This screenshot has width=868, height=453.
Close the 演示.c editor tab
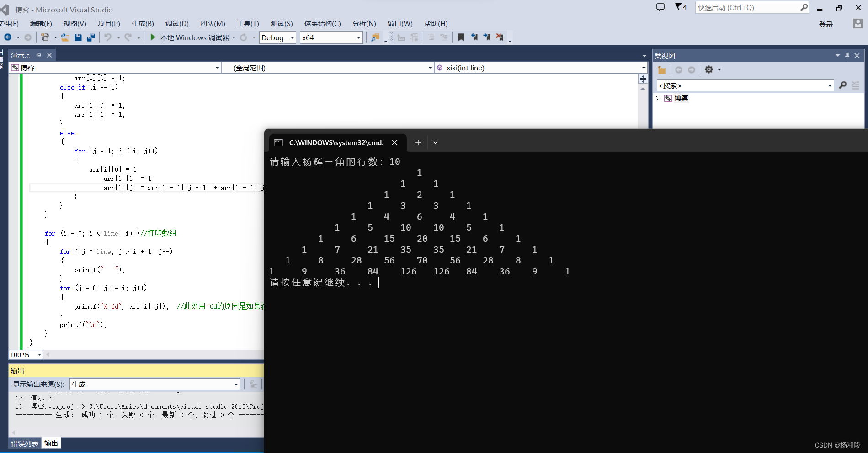tap(49, 55)
